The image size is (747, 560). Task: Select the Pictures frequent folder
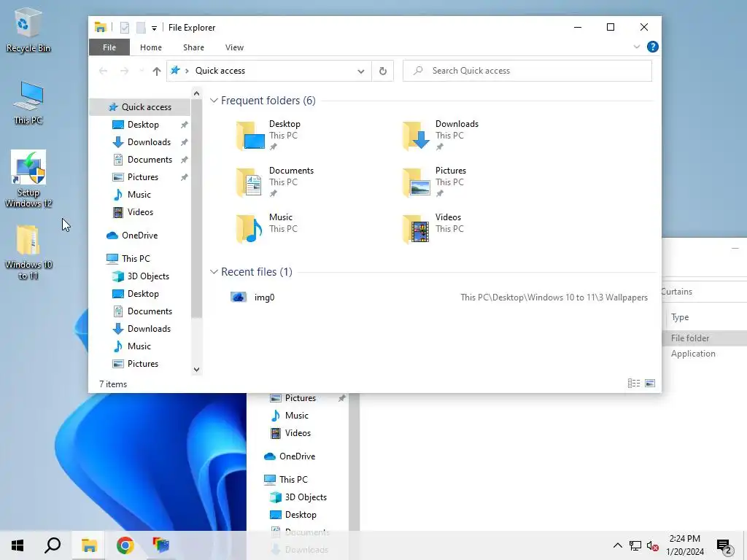click(434, 182)
